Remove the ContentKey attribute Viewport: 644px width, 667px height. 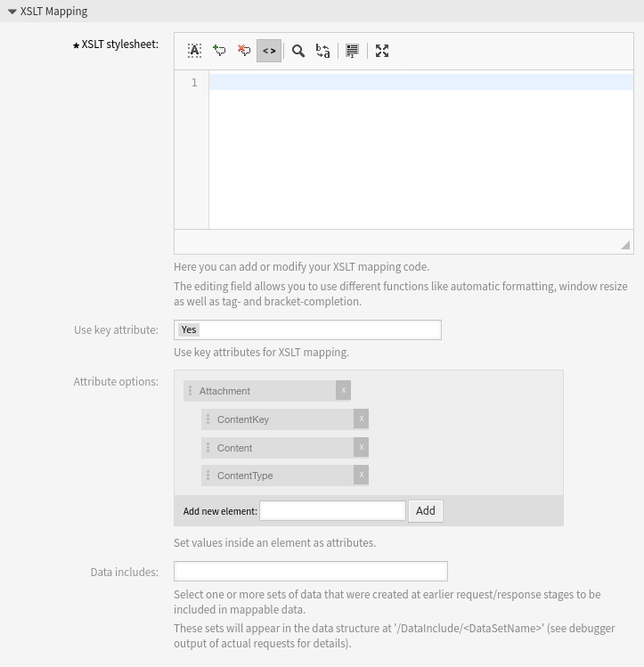361,419
